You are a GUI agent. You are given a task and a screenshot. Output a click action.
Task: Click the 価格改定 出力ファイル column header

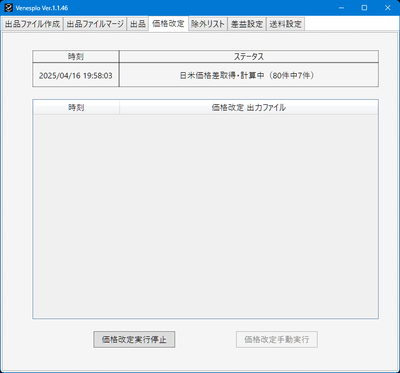[249, 108]
